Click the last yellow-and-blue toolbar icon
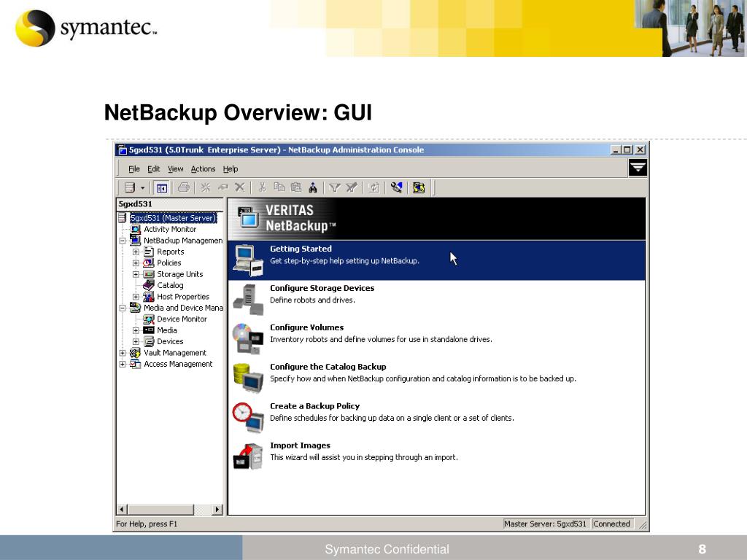 click(419, 187)
